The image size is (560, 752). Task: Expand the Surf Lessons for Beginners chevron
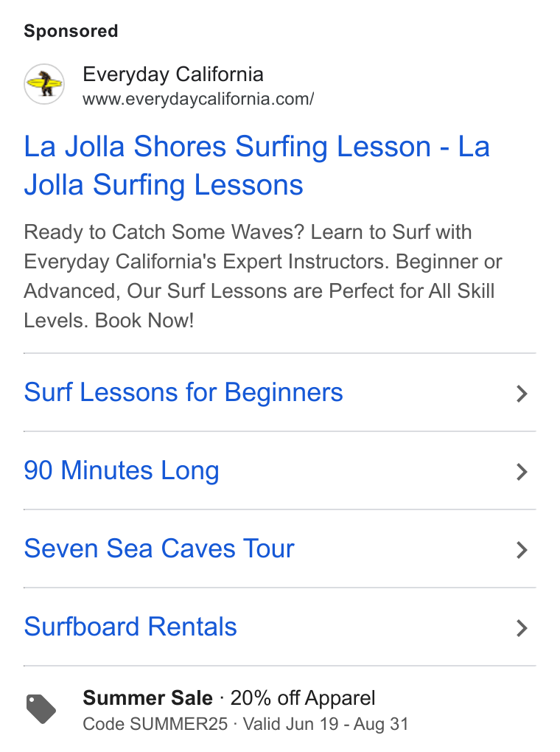pos(522,394)
